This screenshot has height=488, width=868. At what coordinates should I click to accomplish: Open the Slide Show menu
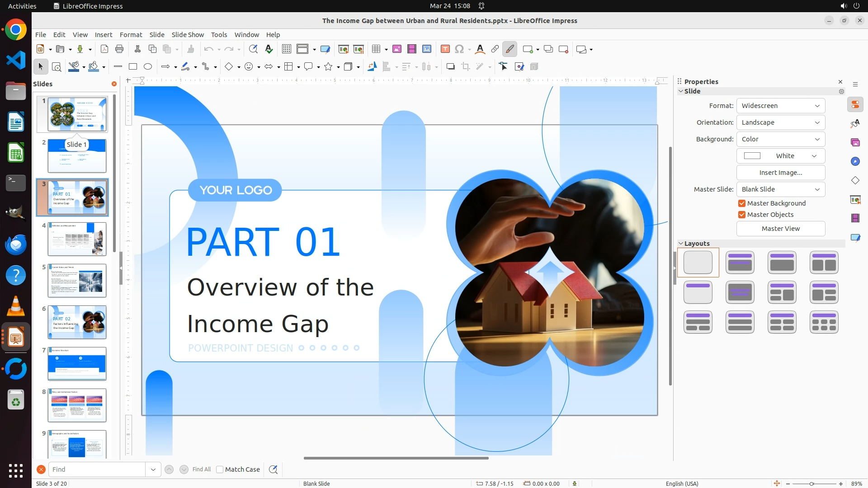click(188, 35)
